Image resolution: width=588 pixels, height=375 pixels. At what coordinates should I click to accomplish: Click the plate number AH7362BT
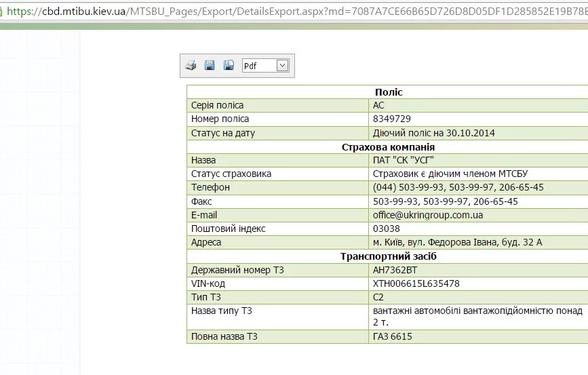point(395,270)
